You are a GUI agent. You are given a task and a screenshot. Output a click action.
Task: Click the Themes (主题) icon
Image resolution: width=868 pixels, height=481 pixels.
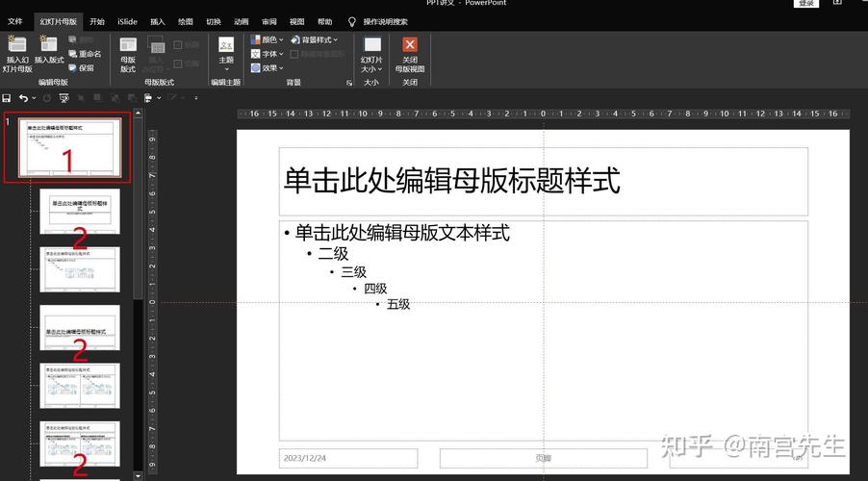pos(226,44)
